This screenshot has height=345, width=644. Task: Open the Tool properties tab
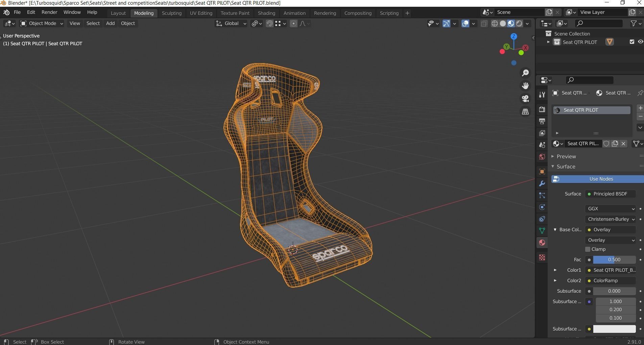point(542,95)
